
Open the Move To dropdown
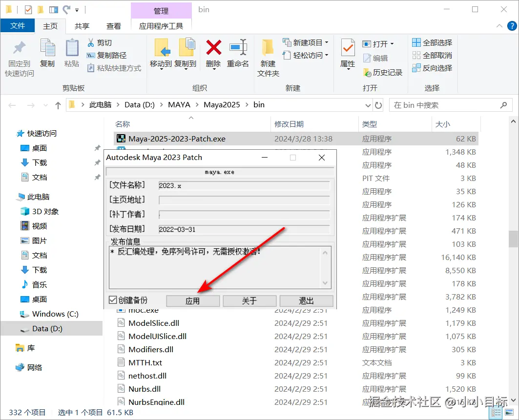(x=161, y=69)
